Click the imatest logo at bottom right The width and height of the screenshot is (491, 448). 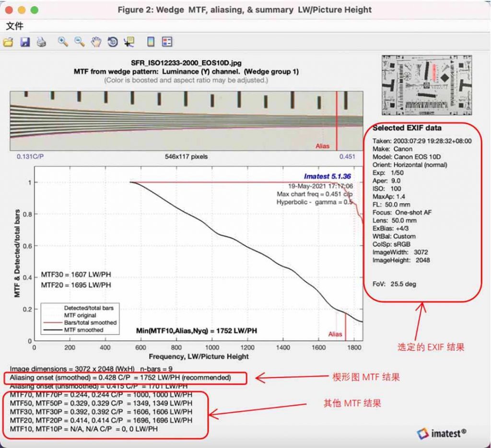(441, 433)
